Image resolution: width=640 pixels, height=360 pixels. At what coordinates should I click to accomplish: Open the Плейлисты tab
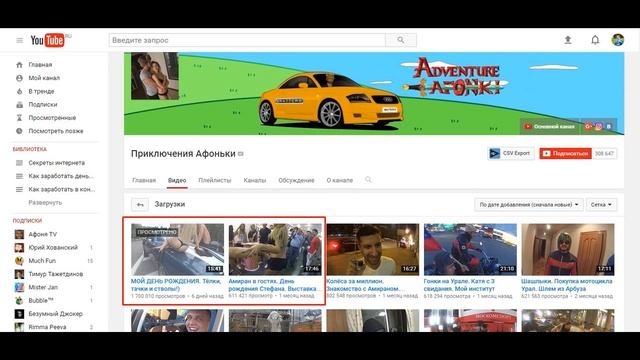click(x=215, y=180)
